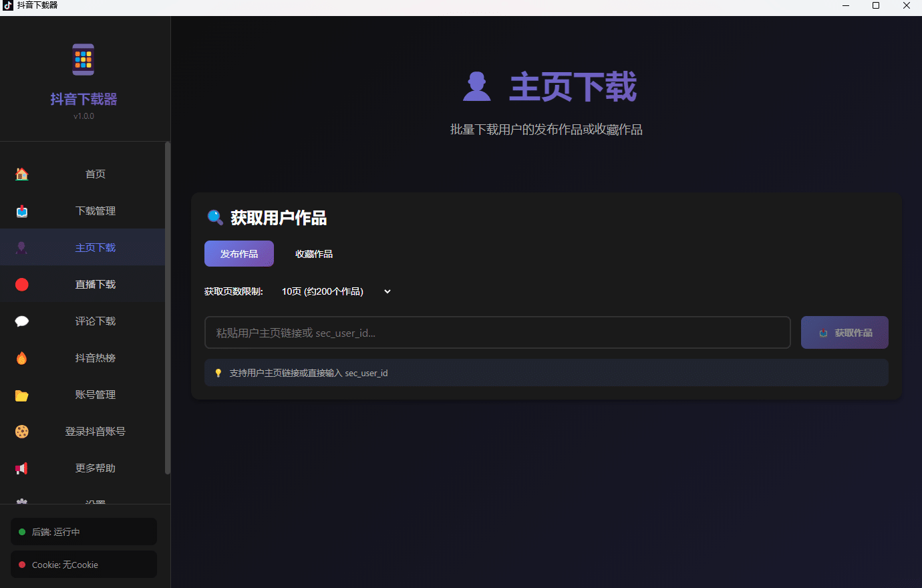The height and width of the screenshot is (588, 922).
Task: Click the 后端: 运行中 status indicator
Action: [x=83, y=532]
